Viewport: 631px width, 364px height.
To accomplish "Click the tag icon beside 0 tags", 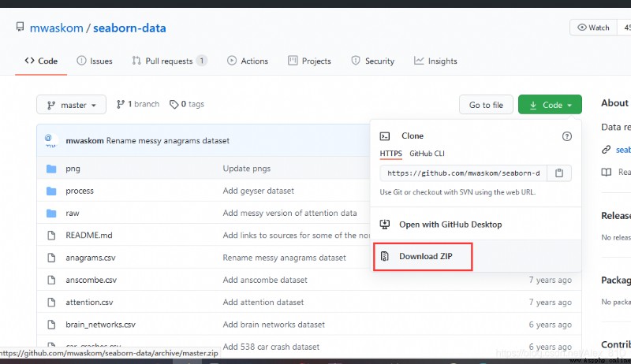I will (174, 105).
